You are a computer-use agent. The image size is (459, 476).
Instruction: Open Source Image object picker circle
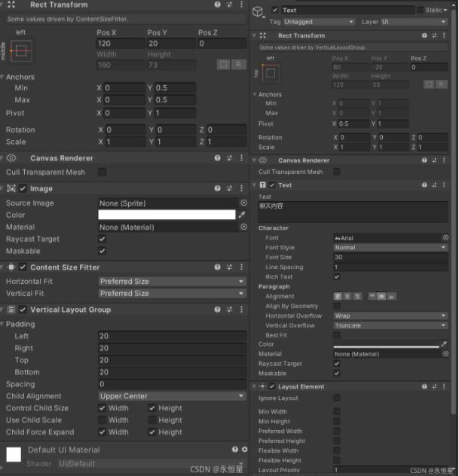(x=243, y=203)
